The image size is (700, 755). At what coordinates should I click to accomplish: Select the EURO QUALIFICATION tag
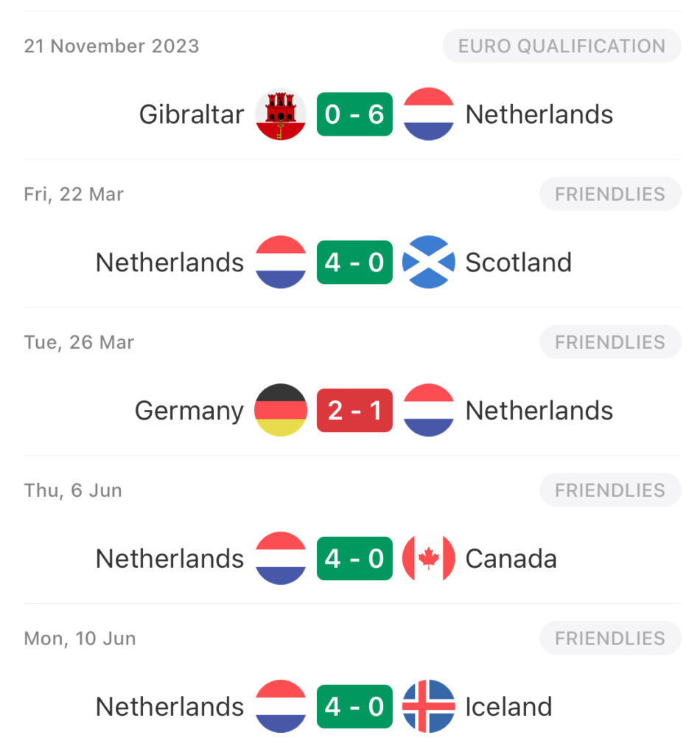tap(561, 46)
